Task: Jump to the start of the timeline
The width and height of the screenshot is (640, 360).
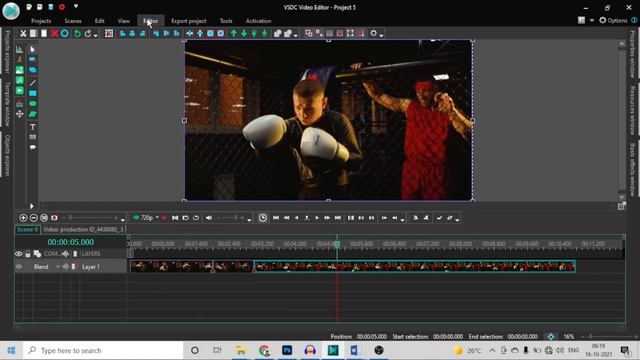Action: pos(276,218)
